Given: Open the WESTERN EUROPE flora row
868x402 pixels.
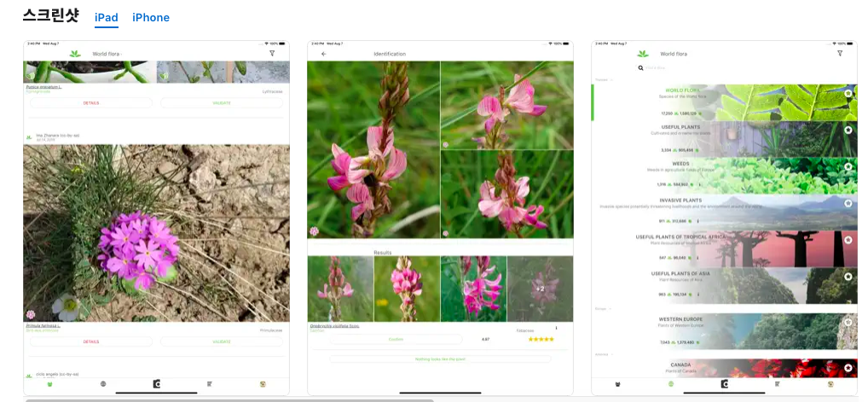Looking at the screenshot, I should tap(725, 331).
